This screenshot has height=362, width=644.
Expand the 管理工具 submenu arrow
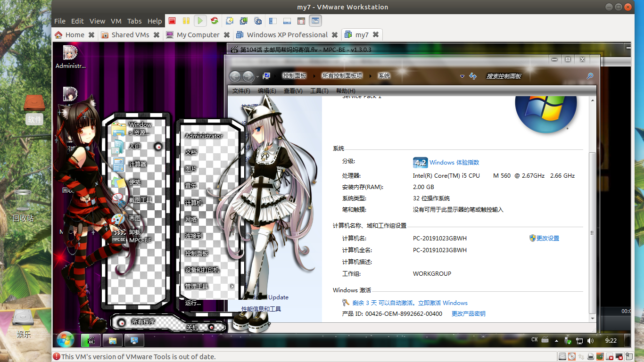pyautogui.click(x=232, y=286)
